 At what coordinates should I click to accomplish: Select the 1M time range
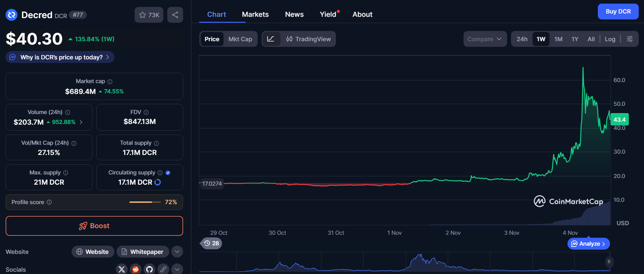tap(558, 39)
